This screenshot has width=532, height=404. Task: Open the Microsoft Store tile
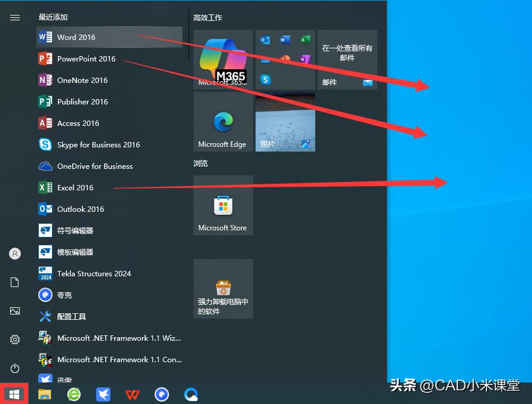(x=223, y=205)
